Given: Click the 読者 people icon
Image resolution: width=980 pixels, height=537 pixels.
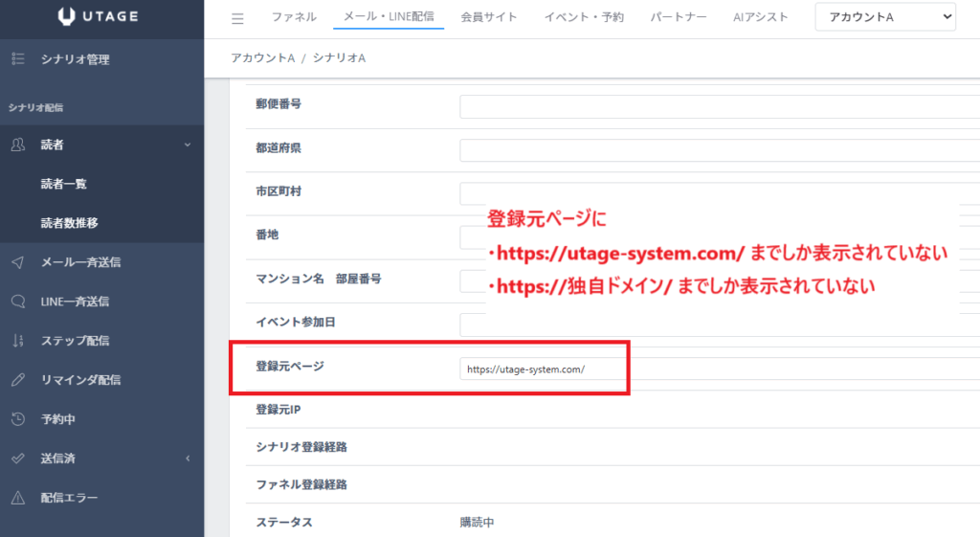Looking at the screenshot, I should [18, 145].
